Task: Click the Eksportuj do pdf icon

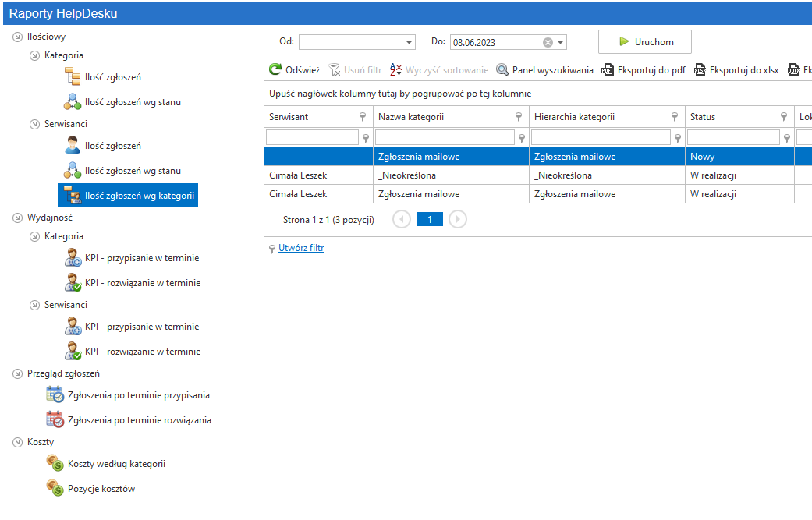Action: click(x=607, y=69)
